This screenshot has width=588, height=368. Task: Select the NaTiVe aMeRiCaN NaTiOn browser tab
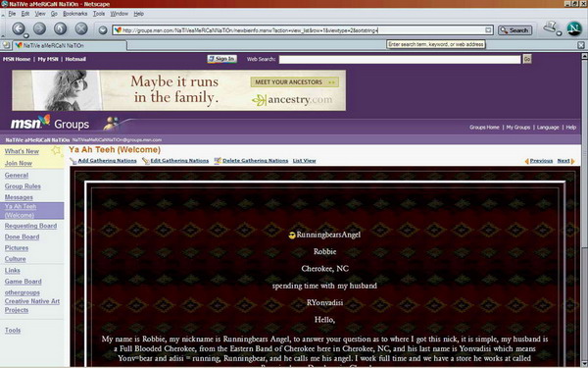(70, 45)
